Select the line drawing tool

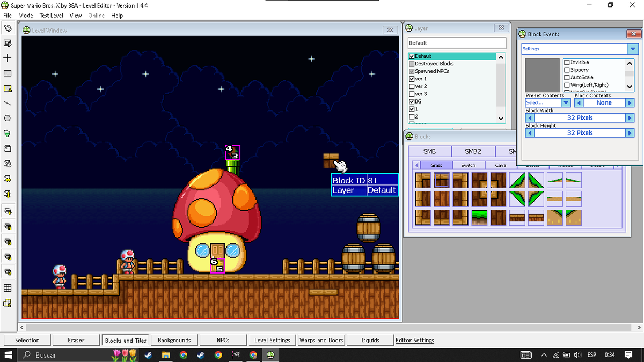point(7,104)
